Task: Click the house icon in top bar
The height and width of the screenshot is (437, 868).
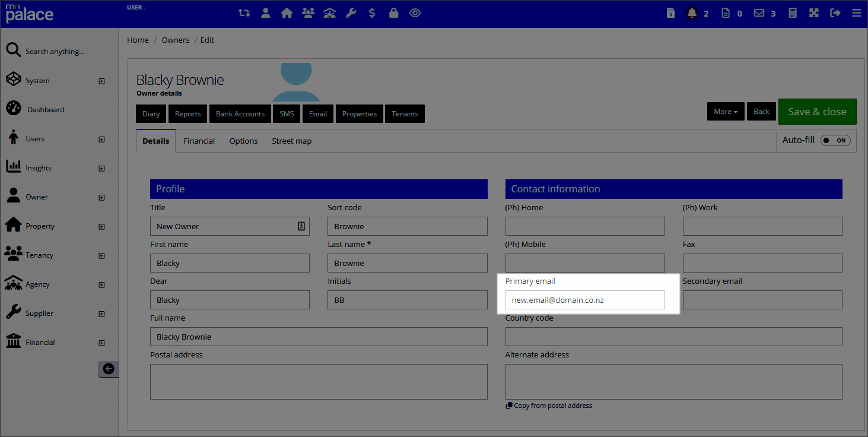Action: click(287, 12)
